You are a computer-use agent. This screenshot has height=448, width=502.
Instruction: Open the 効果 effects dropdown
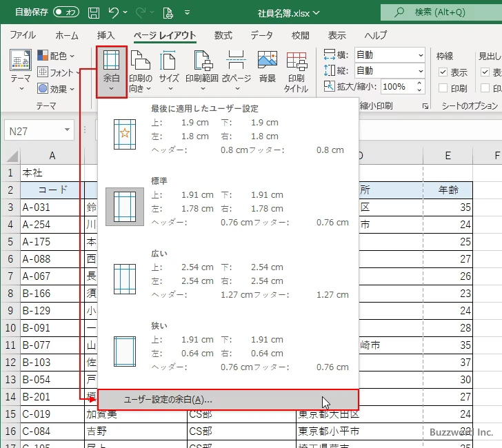[56, 89]
